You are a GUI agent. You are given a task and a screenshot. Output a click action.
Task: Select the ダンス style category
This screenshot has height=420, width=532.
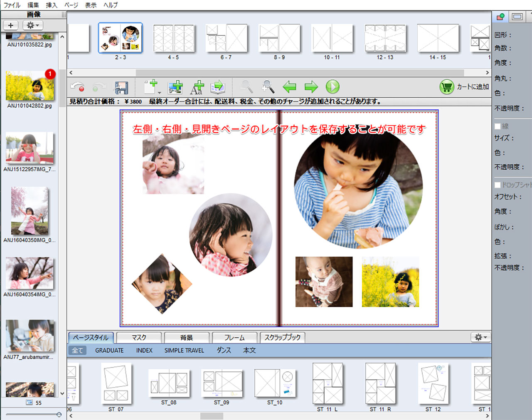(224, 350)
